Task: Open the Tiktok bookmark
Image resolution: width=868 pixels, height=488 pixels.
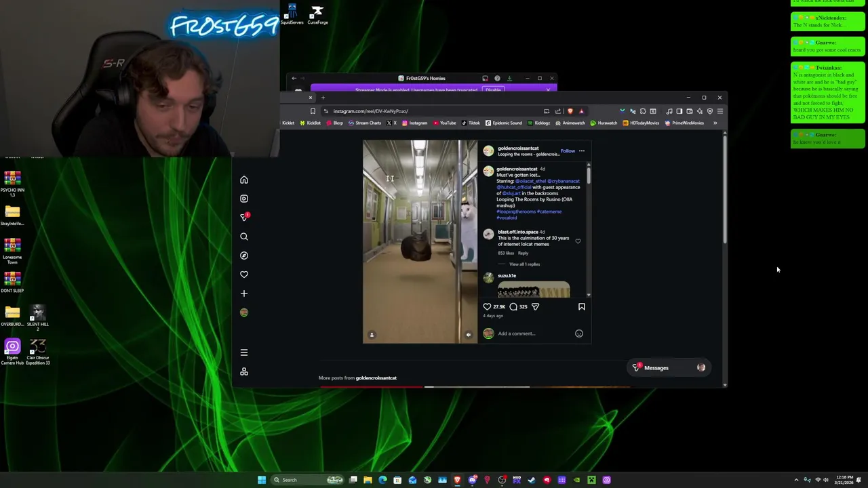Action: click(471, 123)
